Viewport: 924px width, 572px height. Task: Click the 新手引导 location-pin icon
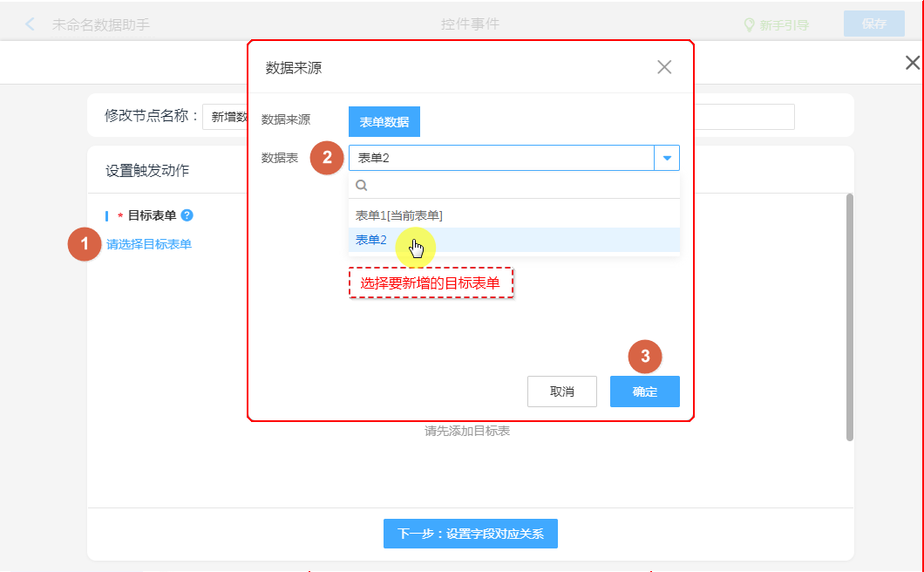pos(748,25)
